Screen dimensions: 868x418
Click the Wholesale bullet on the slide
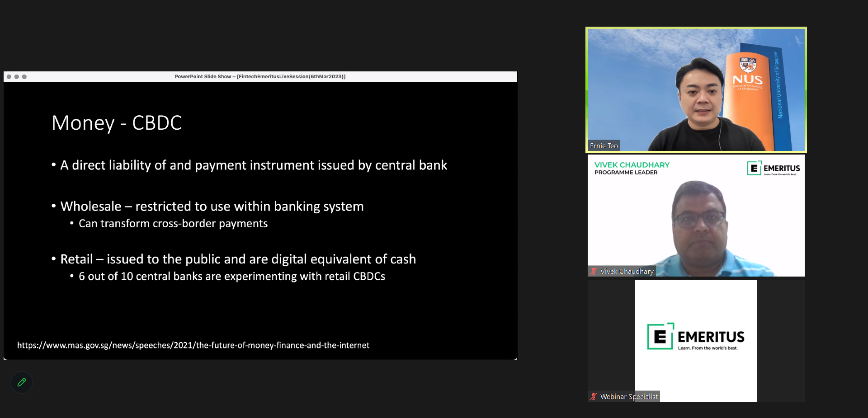(x=212, y=207)
